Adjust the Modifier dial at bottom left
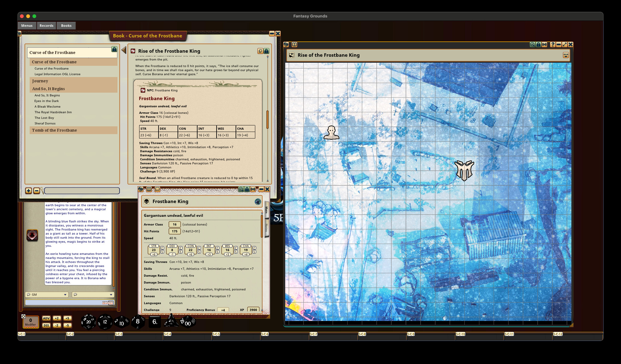Image resolution: width=621 pixels, height=364 pixels. [30, 321]
